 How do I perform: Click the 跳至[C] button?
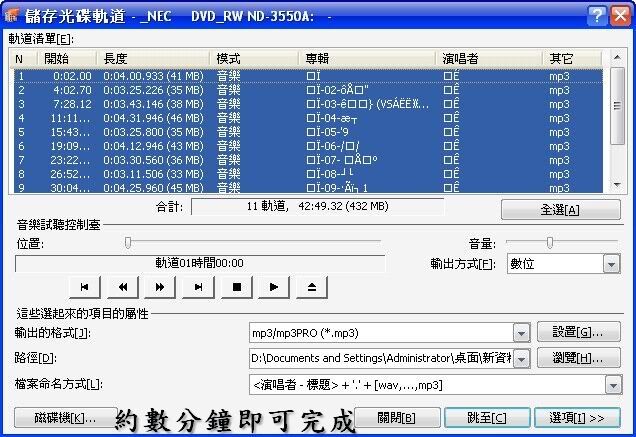487,418
